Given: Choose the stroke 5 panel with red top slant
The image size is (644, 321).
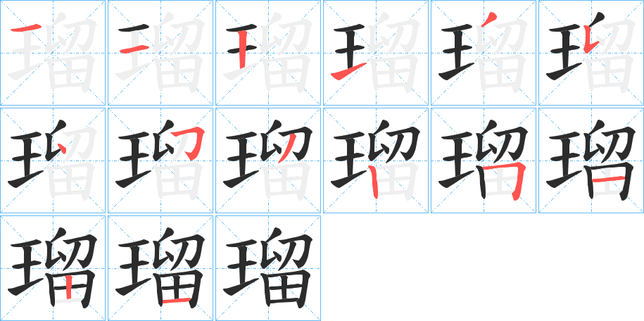Looking at the screenshot, I should (484, 53).
